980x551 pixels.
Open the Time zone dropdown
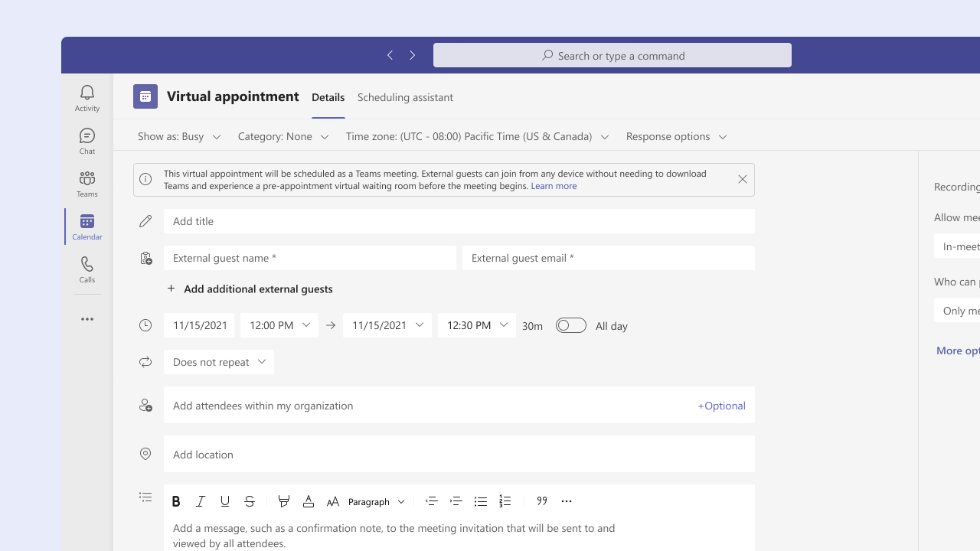(x=478, y=136)
